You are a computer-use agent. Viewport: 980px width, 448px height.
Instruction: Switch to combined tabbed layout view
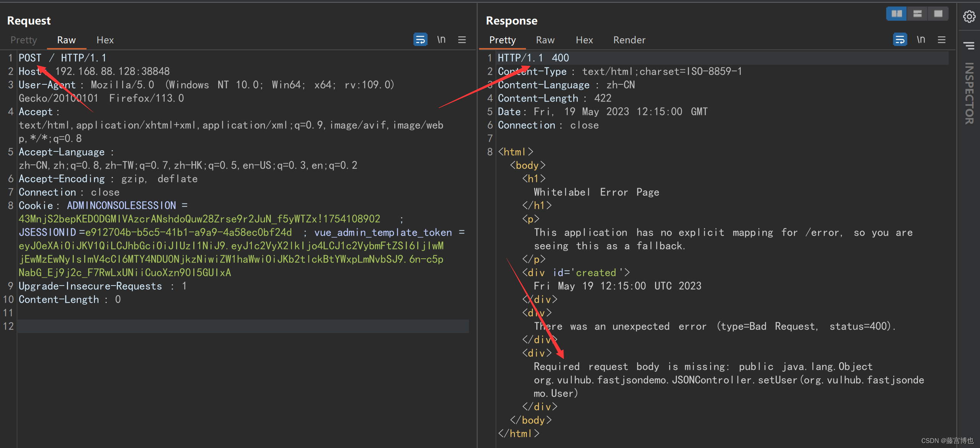[938, 14]
